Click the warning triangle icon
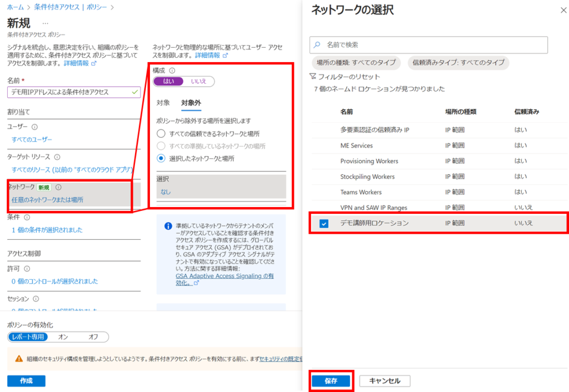The height and width of the screenshot is (392, 569). coord(19,359)
